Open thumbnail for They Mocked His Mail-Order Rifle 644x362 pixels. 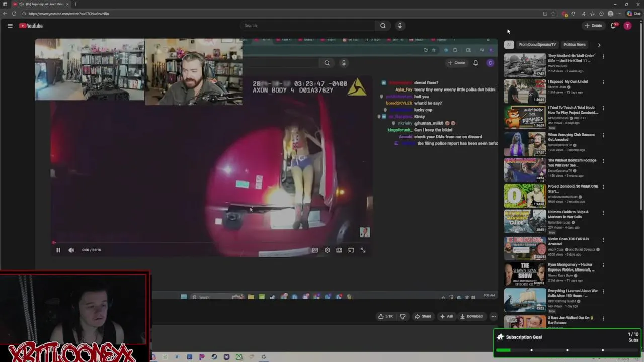[525, 65]
